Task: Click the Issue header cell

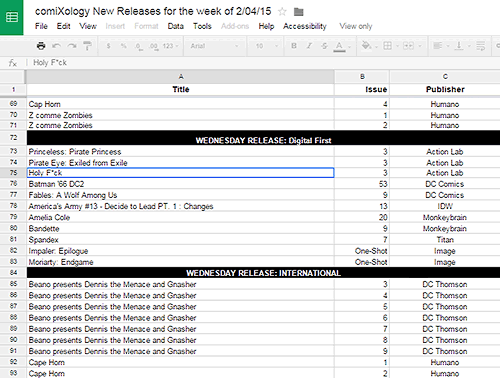Action: click(362, 89)
